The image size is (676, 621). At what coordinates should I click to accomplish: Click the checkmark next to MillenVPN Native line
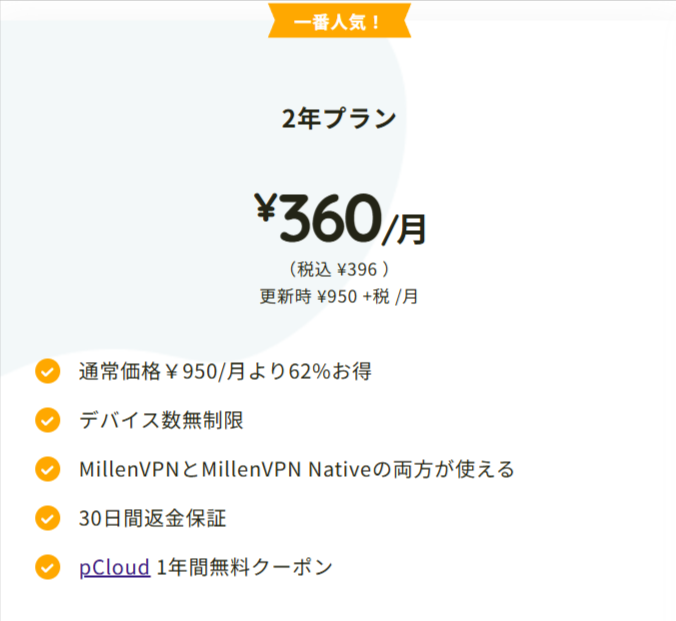click(47, 469)
